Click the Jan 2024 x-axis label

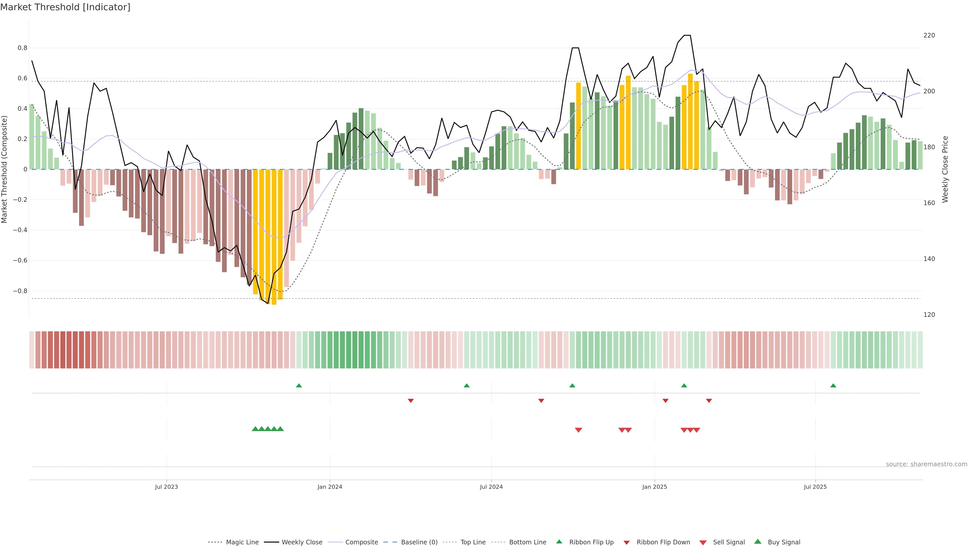pyautogui.click(x=330, y=487)
